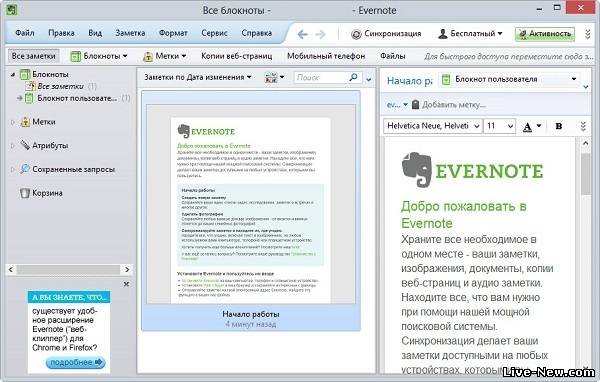Go forward with the right arrow
600x382 pixels.
click(x=320, y=34)
